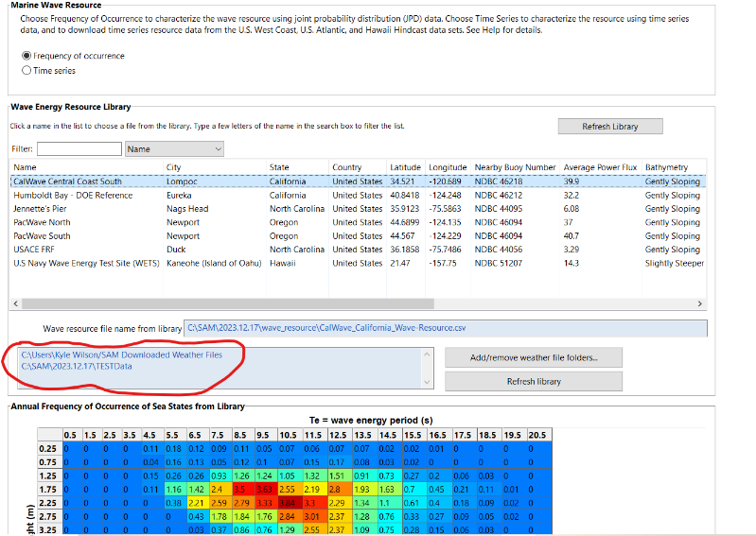This screenshot has height=536, width=756.
Task: Click Add/remove weather file folders button
Action: pos(534,357)
